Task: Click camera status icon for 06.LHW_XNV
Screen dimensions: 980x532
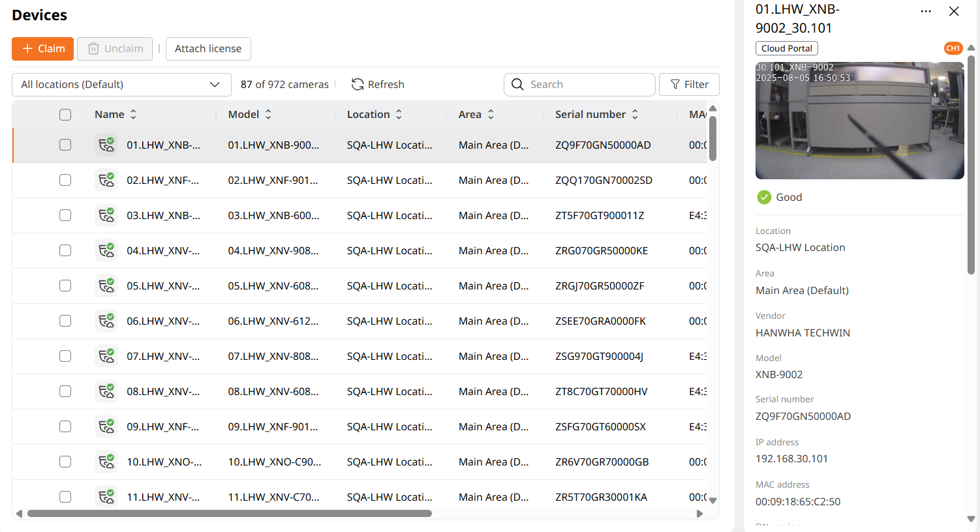Action: tap(106, 321)
